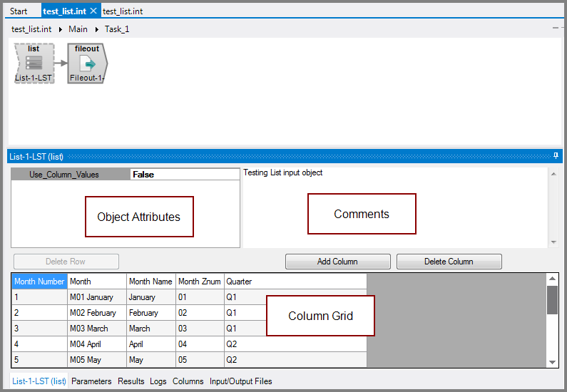
Task: Click the Add Column button
Action: click(x=337, y=262)
